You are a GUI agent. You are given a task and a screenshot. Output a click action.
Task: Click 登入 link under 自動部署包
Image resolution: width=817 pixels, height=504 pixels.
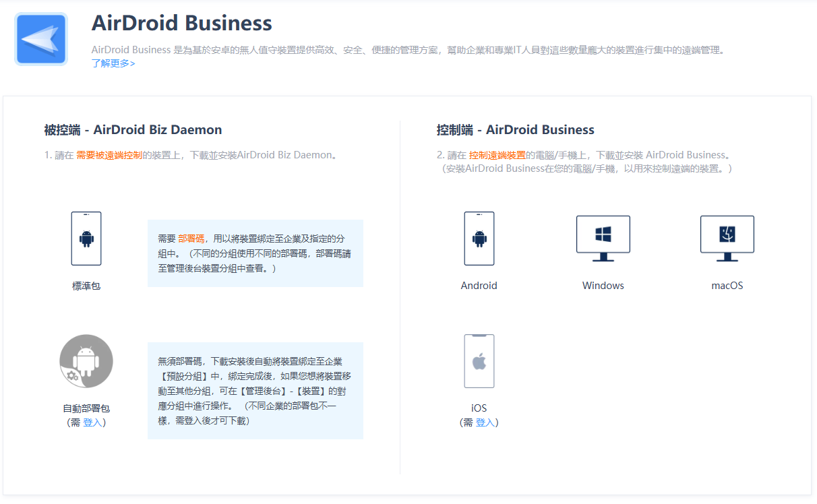coord(92,422)
